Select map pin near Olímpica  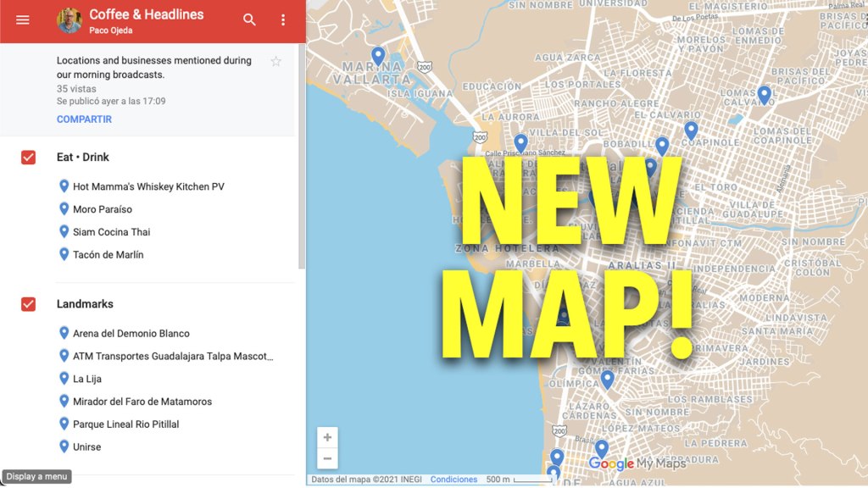pyautogui.click(x=607, y=380)
